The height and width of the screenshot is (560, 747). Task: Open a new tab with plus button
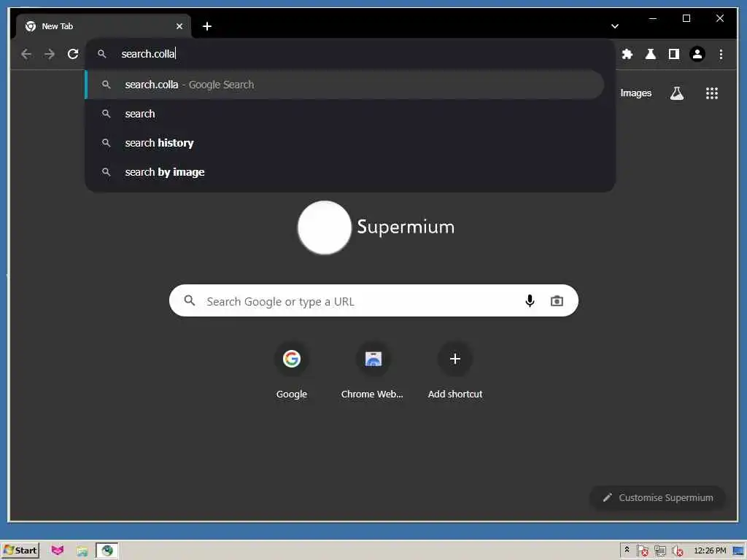206,26
